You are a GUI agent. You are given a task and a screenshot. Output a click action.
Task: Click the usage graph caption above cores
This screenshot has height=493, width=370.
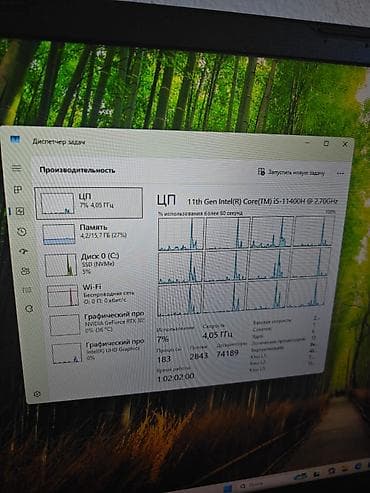pos(200,213)
